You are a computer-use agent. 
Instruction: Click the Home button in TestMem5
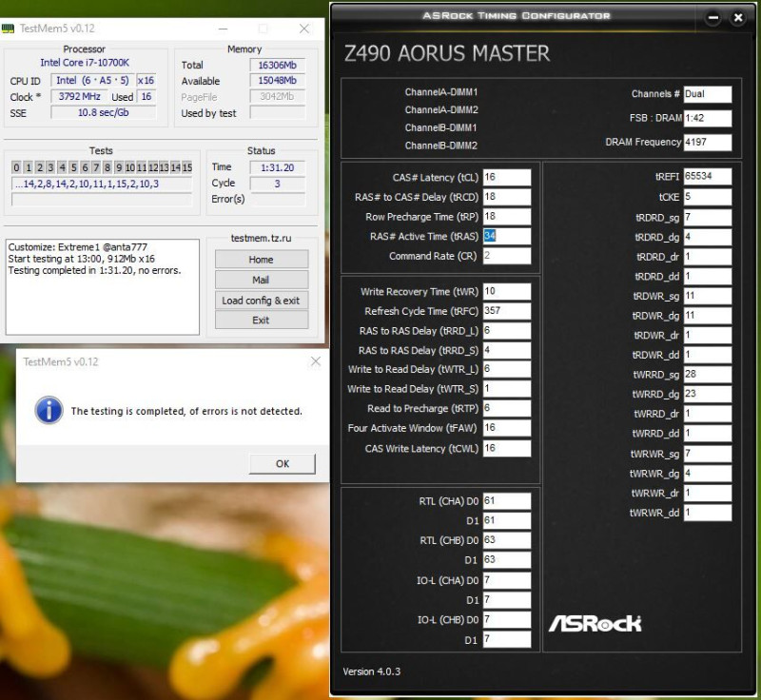261,260
